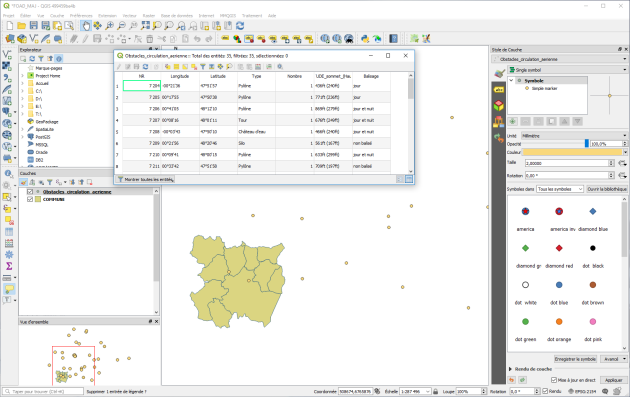Click the orange undo style arrow
This screenshot has height=397, width=630.
(x=511, y=380)
